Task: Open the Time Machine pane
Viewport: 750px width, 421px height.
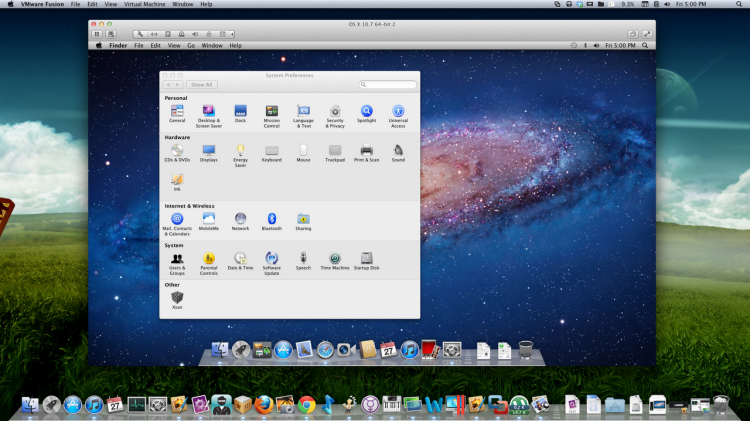Action: (x=335, y=259)
